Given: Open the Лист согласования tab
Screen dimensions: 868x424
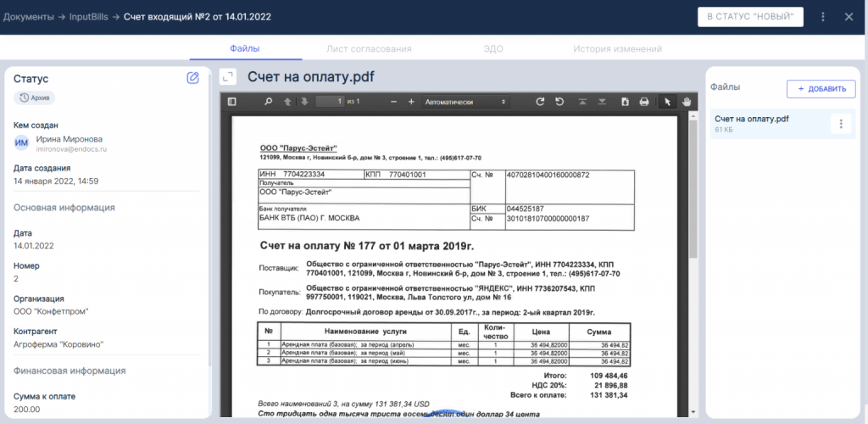Looking at the screenshot, I should 370,48.
